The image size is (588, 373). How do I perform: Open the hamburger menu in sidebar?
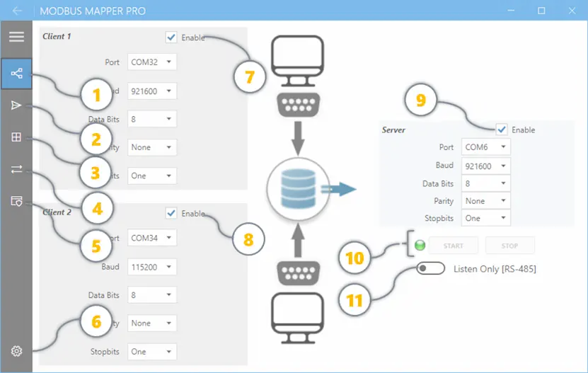(16, 36)
